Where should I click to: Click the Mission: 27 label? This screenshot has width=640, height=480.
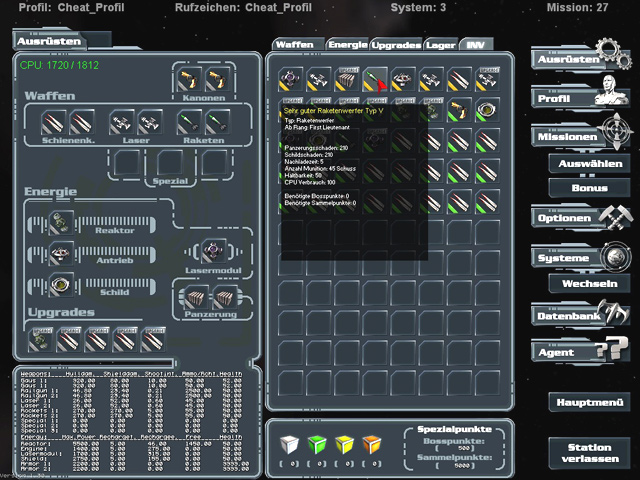click(577, 7)
